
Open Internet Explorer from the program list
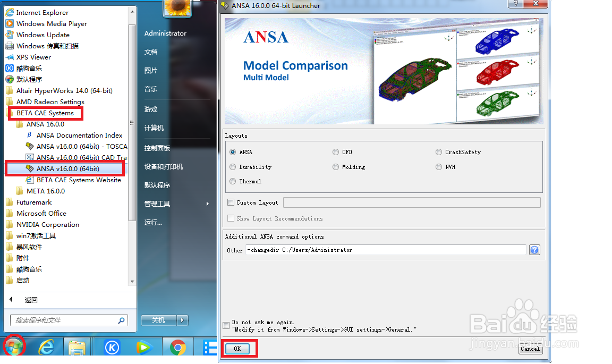click(37, 13)
